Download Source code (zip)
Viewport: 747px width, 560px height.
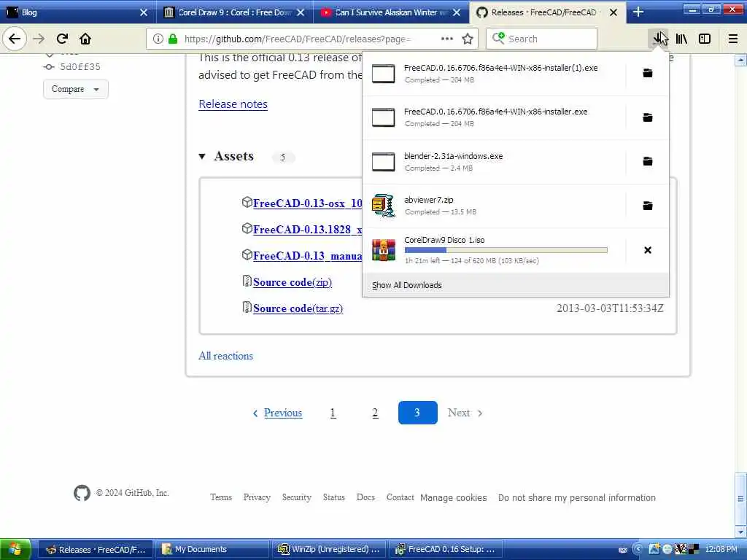[x=293, y=282]
